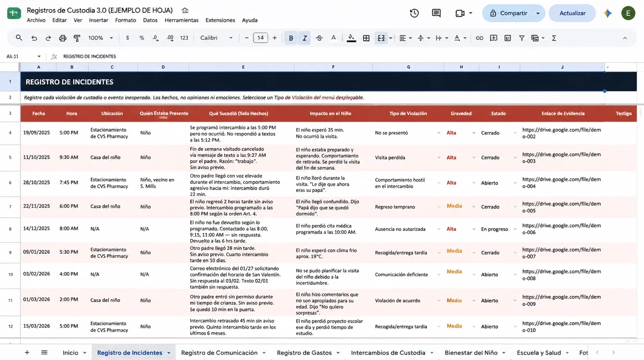The height and width of the screenshot is (360, 644).
Task: Open text color picker
Action: [x=333, y=38]
